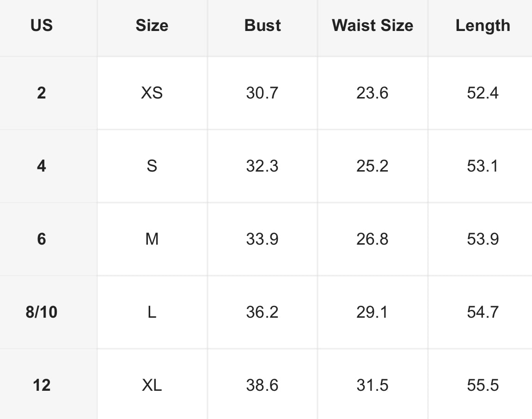The image size is (532, 419).
Task: Click waist value 25.2
Action: point(372,166)
